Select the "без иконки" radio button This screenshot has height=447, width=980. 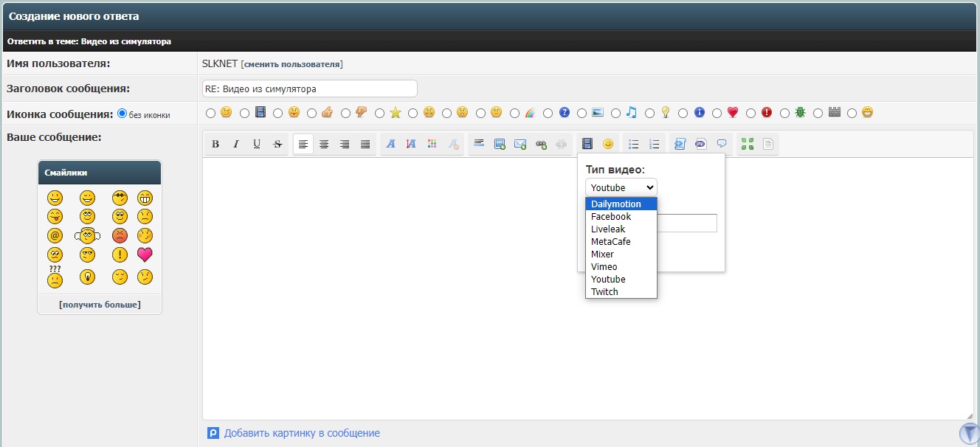122,114
